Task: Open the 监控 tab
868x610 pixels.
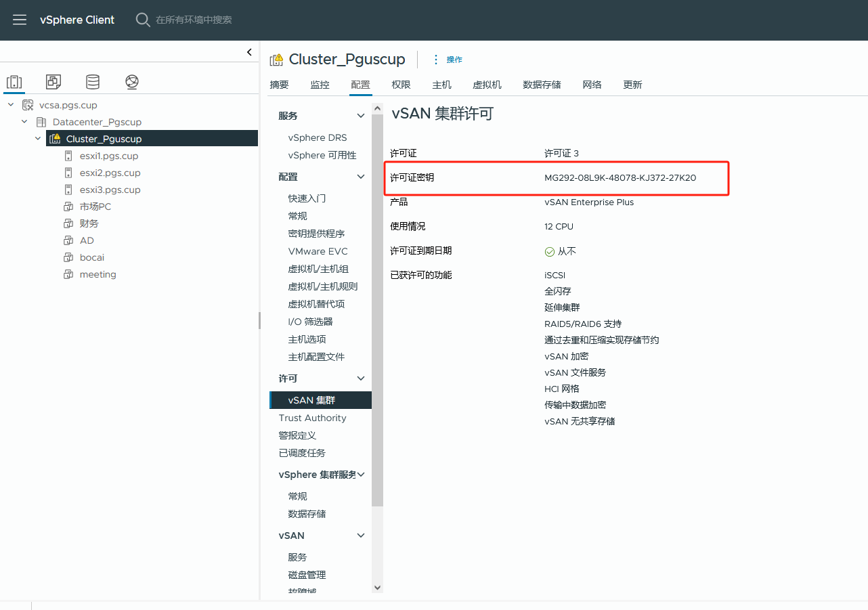Action: (320, 85)
